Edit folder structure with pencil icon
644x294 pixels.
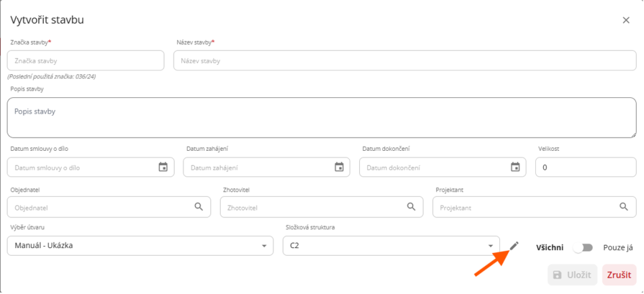[514, 246]
